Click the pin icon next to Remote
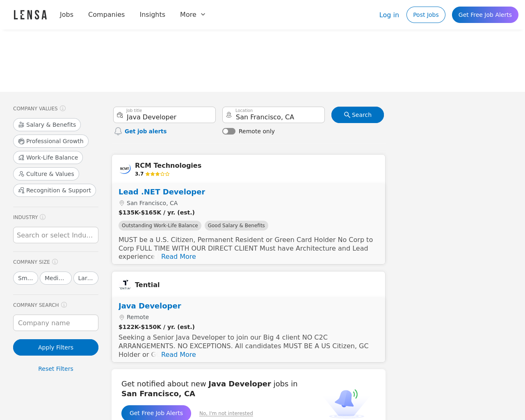Image resolution: width=525 pixels, height=420 pixels. click(x=121, y=317)
